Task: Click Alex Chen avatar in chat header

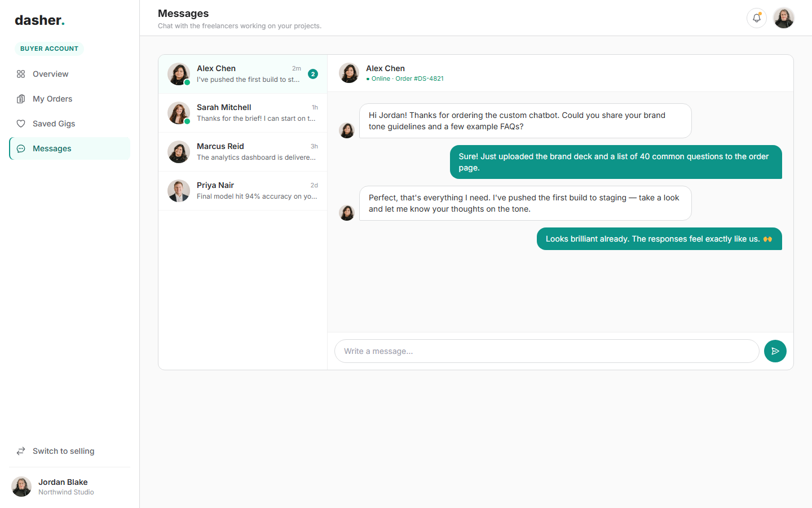Action: (349, 73)
